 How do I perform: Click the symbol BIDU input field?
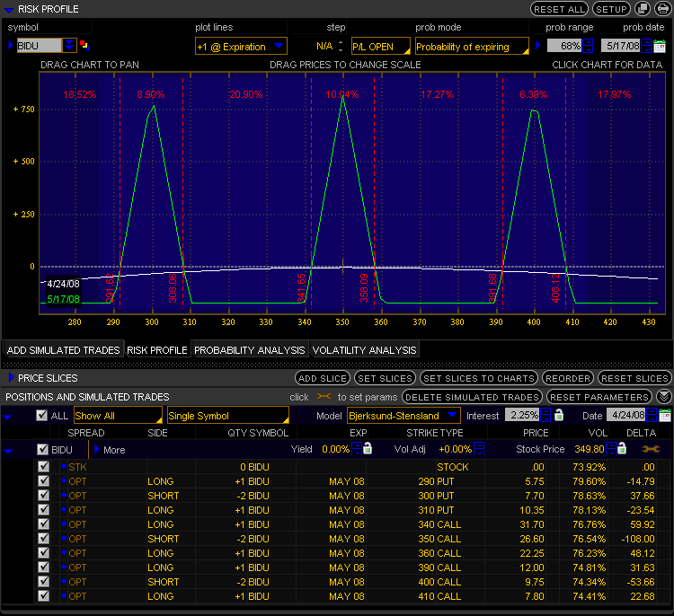(40, 45)
